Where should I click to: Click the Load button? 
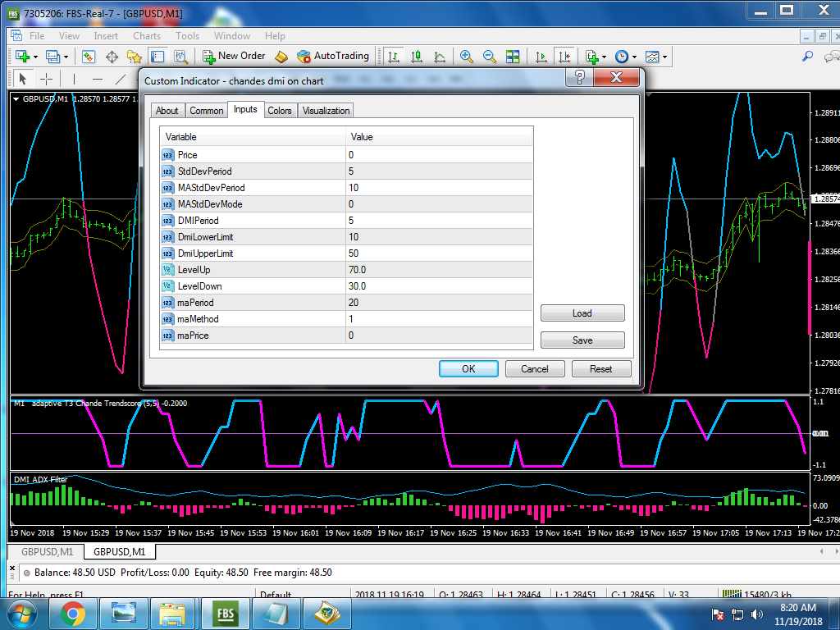coord(582,313)
